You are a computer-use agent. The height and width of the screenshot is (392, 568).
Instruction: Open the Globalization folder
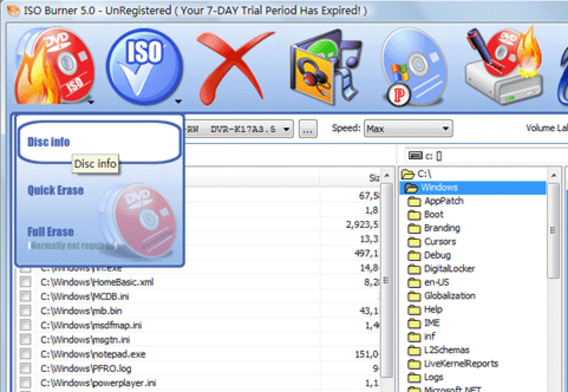coord(442,296)
